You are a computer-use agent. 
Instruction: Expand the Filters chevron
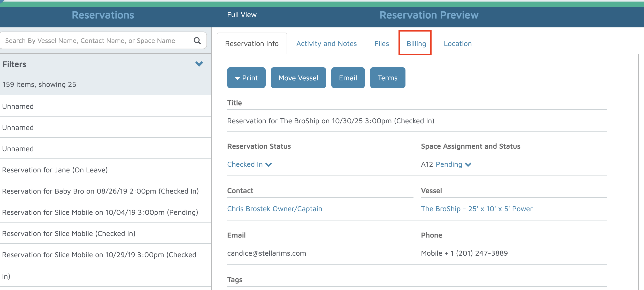(x=199, y=64)
